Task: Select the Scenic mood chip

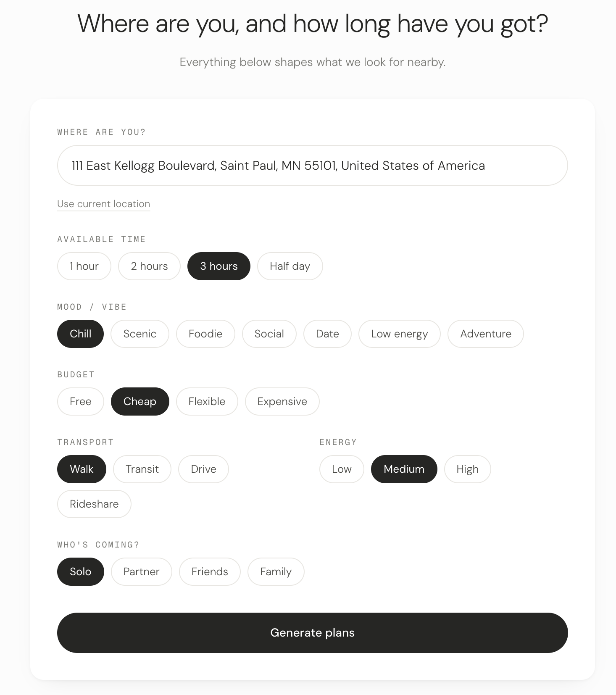Action: pyautogui.click(x=140, y=334)
